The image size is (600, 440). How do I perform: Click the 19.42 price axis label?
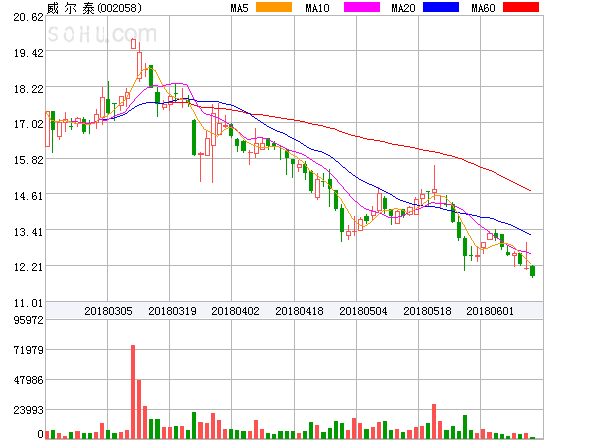click(x=28, y=53)
